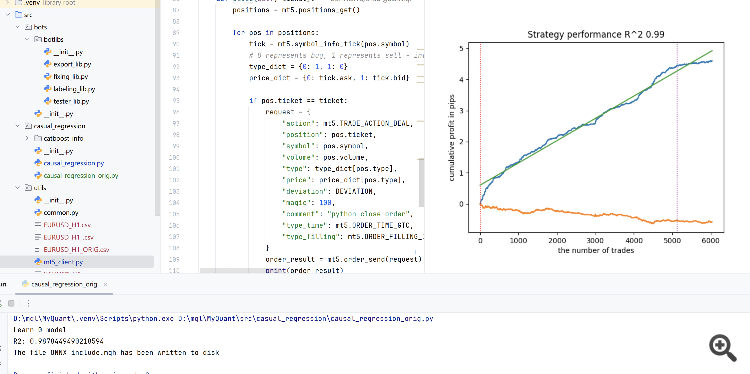Stop the running script in Run panel
Image resolution: width=750 pixels, height=374 pixels.
[11, 303]
